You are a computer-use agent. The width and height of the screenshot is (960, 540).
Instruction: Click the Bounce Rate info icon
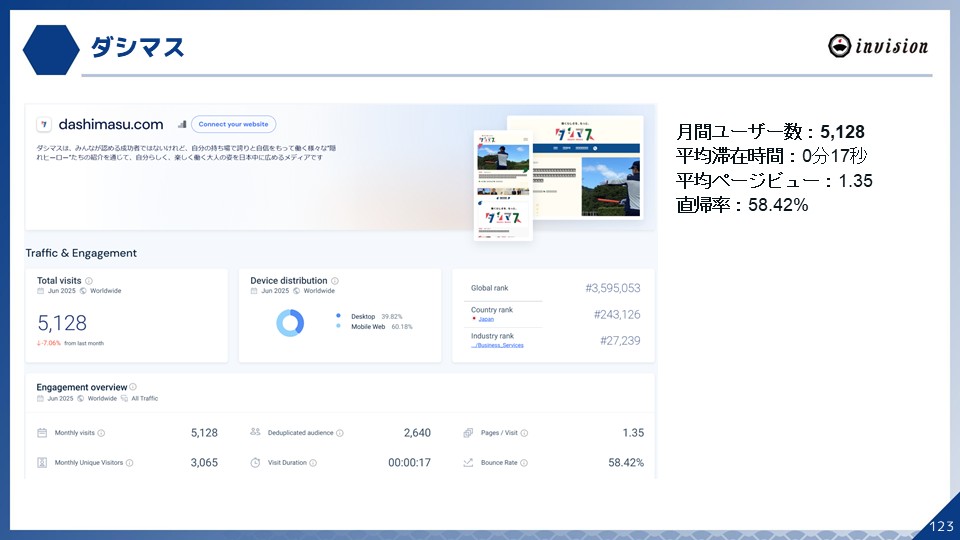pos(523,463)
